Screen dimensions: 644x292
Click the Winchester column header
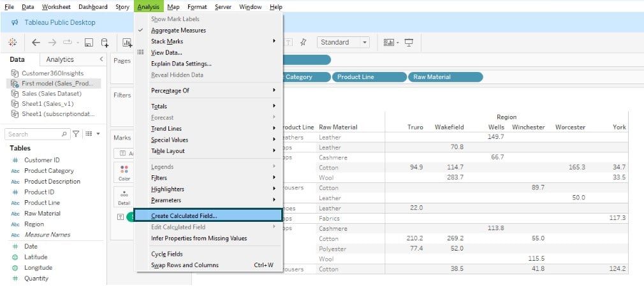[x=528, y=128]
